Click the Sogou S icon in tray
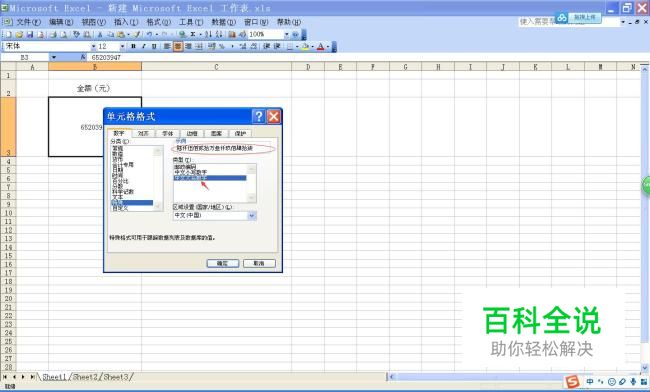The height and width of the screenshot is (392, 650). click(x=572, y=382)
